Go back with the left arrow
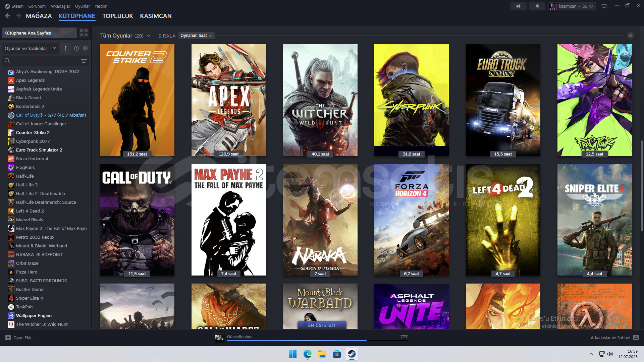 [x=8, y=16]
